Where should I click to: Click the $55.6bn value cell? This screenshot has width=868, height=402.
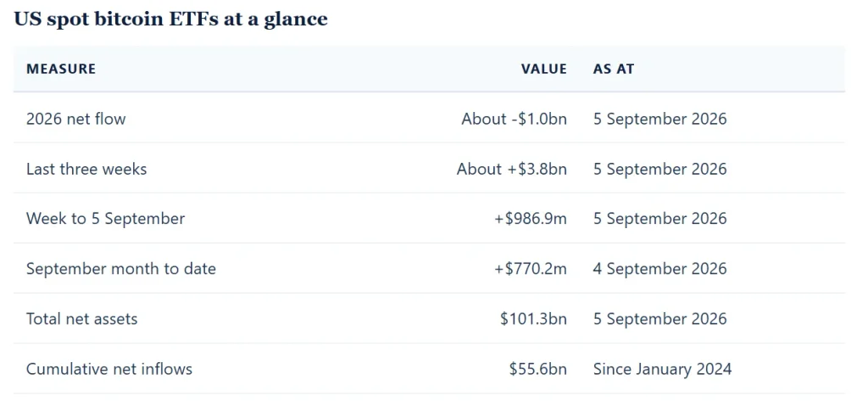[x=538, y=369]
